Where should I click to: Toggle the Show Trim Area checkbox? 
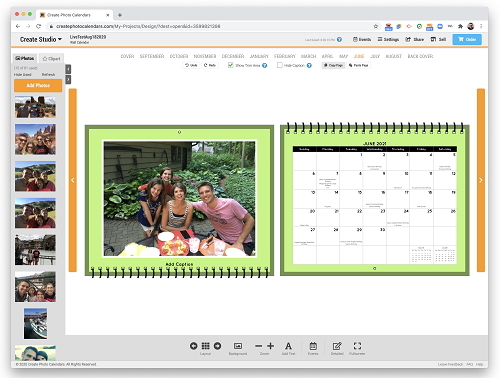pos(230,65)
